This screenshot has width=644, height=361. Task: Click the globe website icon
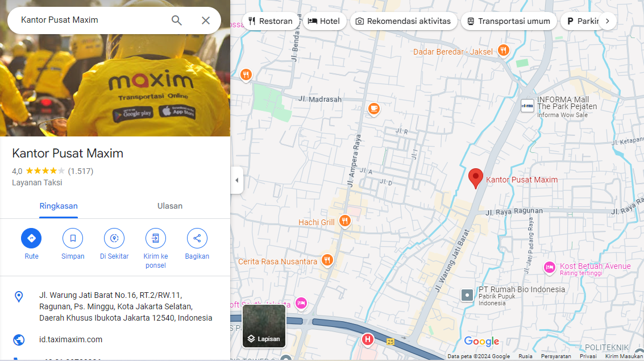click(19, 339)
